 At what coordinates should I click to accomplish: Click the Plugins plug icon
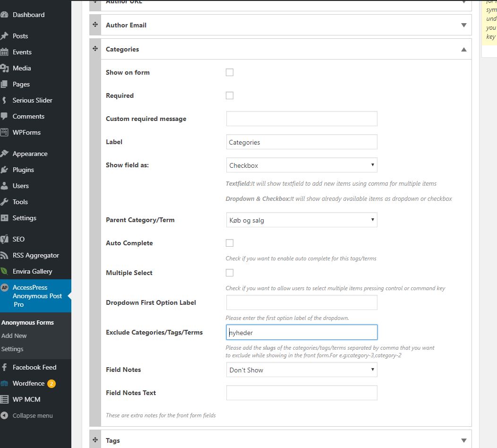click(x=4, y=170)
